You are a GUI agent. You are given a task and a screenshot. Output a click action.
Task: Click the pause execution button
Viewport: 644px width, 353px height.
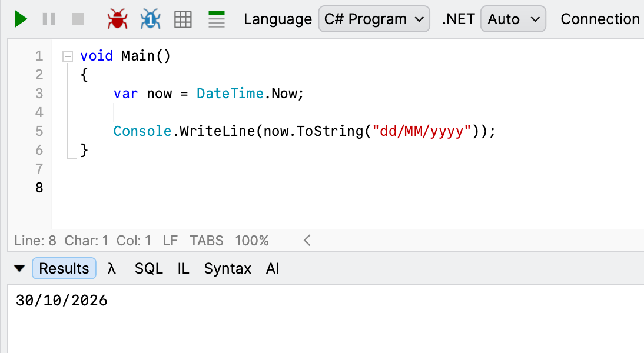49,19
